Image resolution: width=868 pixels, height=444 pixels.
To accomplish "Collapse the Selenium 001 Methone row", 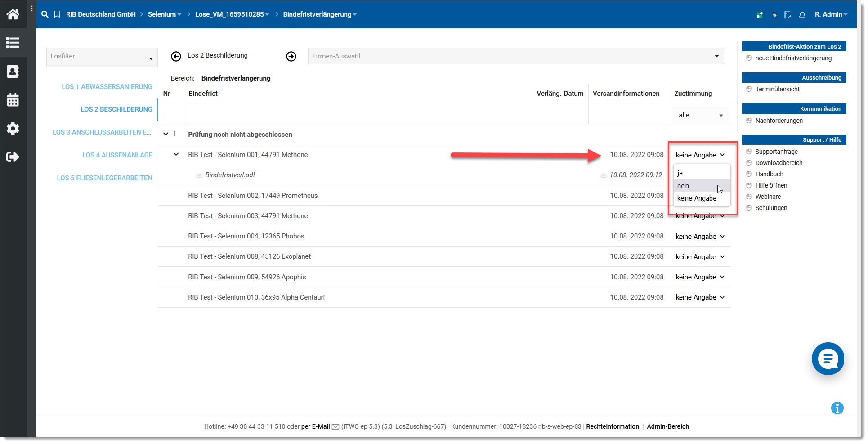I will click(x=176, y=154).
